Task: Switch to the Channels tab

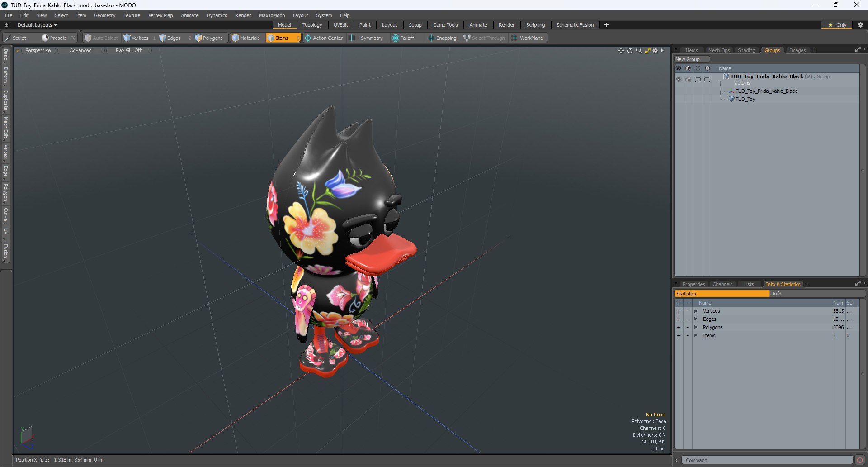Action: tap(722, 284)
